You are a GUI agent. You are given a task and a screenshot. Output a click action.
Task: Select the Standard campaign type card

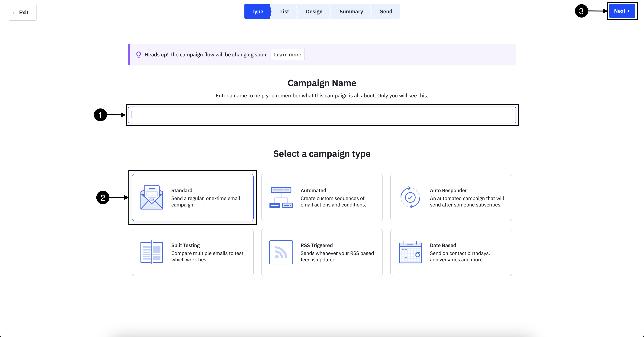point(192,197)
